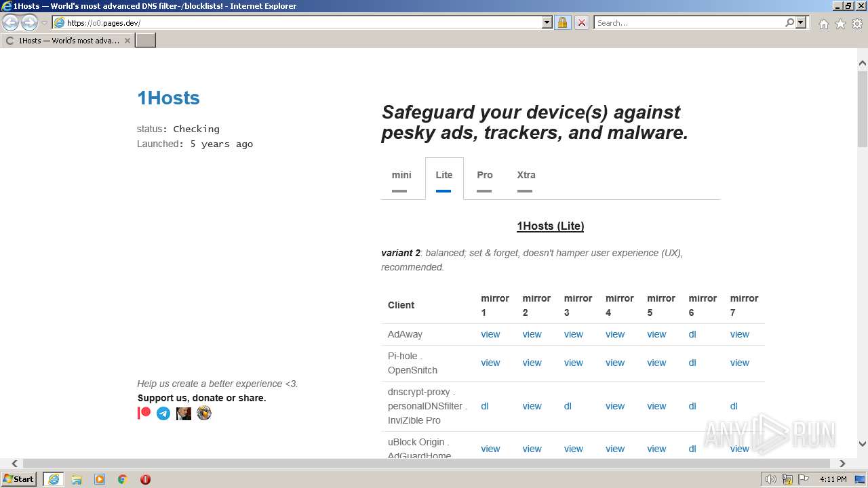Download dnscrypt-proxy mirror 3 dl link
This screenshot has height=488, width=868.
click(x=568, y=406)
